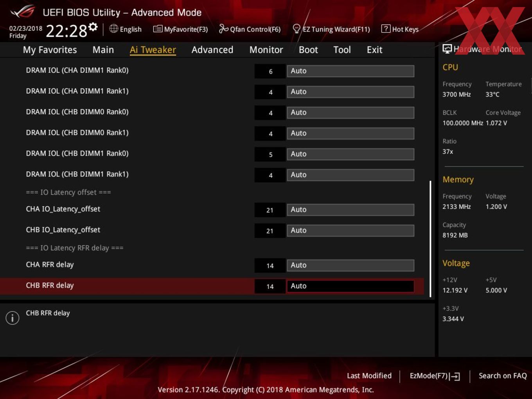Open CHA DIMM1 Rank1 IOL Auto field
Image resolution: width=532 pixels, height=399 pixels.
(x=350, y=92)
